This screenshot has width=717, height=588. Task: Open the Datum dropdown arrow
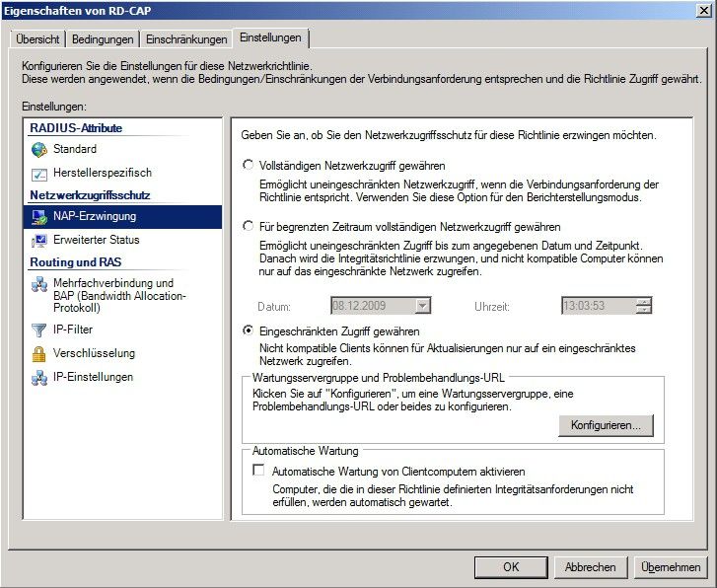422,306
